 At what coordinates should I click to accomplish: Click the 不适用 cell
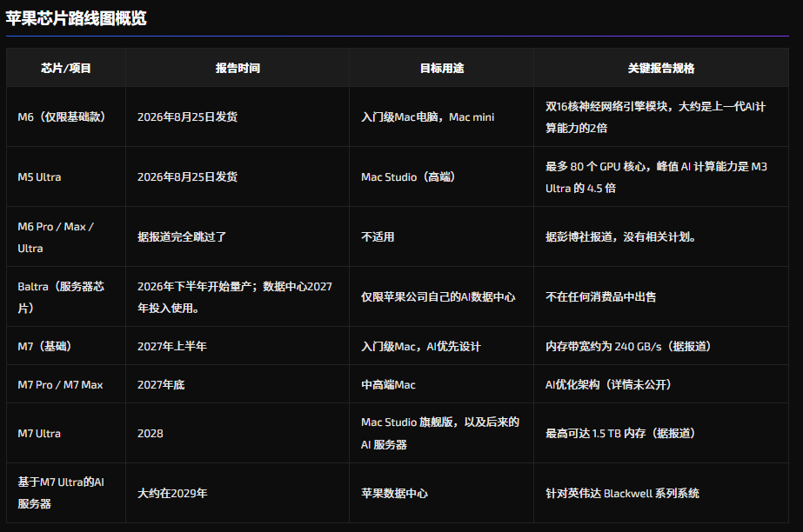click(x=441, y=236)
